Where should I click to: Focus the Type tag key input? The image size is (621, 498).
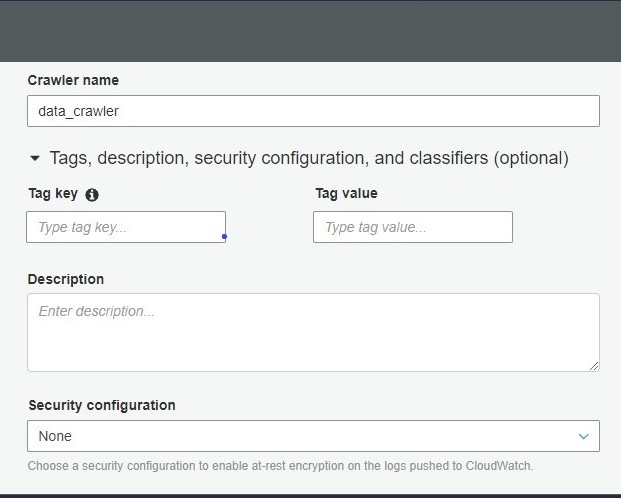pyautogui.click(x=126, y=227)
